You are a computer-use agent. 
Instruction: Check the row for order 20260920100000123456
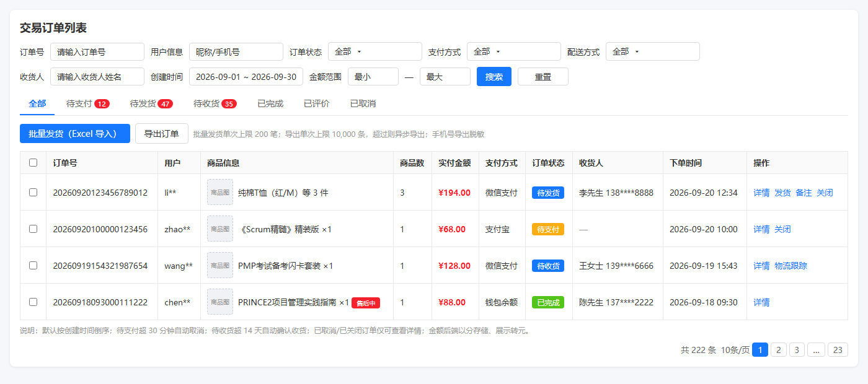tap(33, 229)
